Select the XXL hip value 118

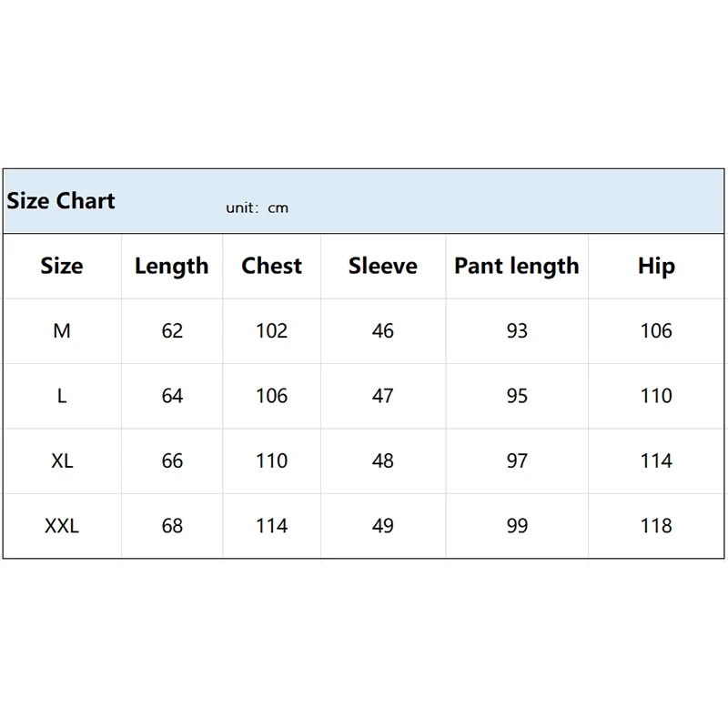tap(656, 526)
